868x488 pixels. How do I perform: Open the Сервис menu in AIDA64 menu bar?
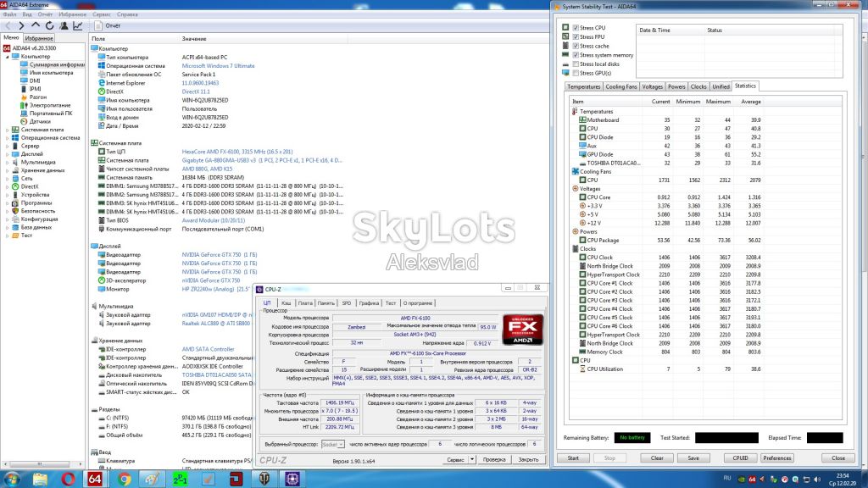point(102,14)
